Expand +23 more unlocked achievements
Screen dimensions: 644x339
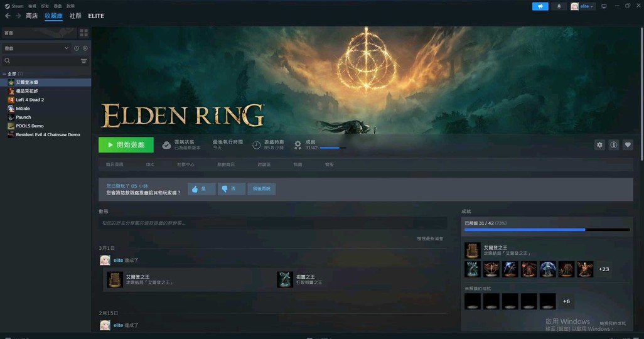[604, 269]
